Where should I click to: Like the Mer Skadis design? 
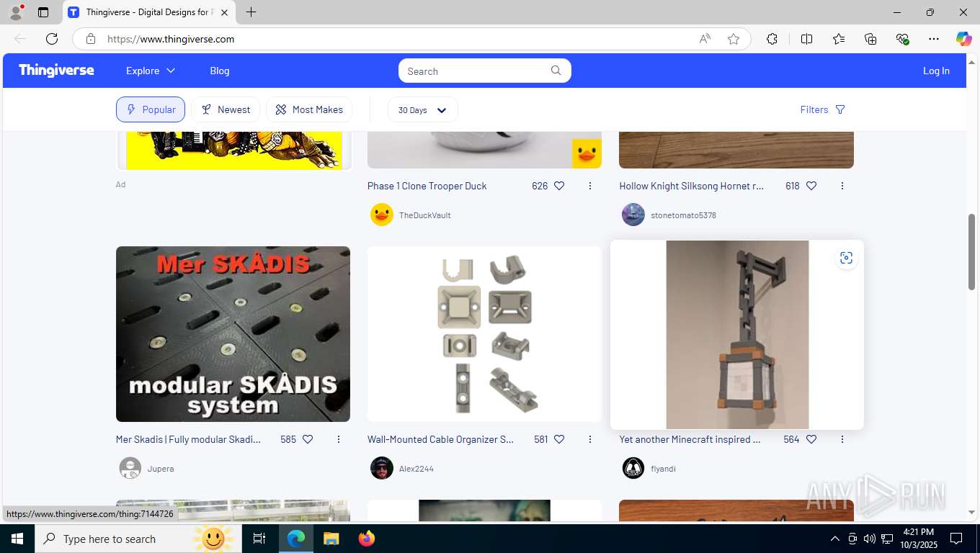[x=308, y=439]
